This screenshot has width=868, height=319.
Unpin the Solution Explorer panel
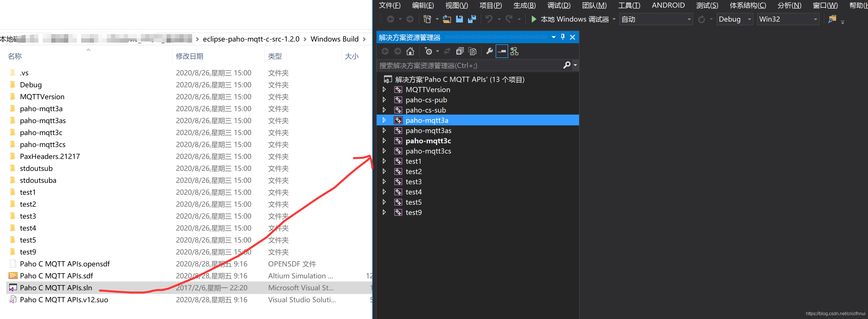562,37
